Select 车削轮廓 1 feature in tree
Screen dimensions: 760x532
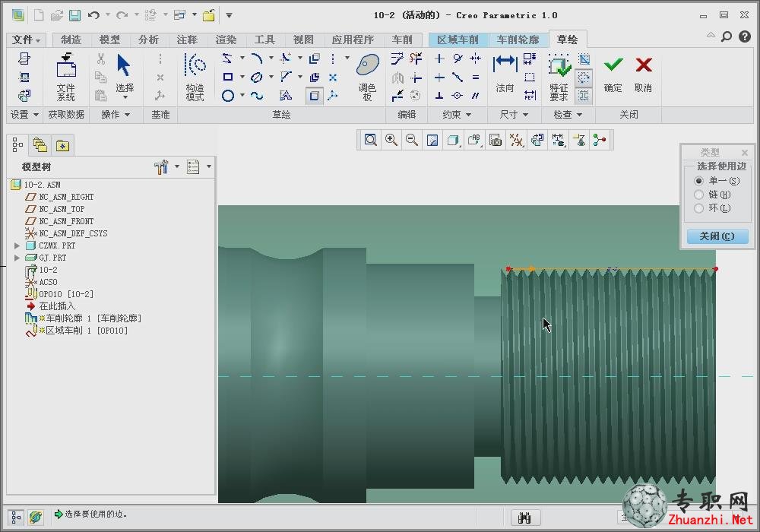pos(83,318)
